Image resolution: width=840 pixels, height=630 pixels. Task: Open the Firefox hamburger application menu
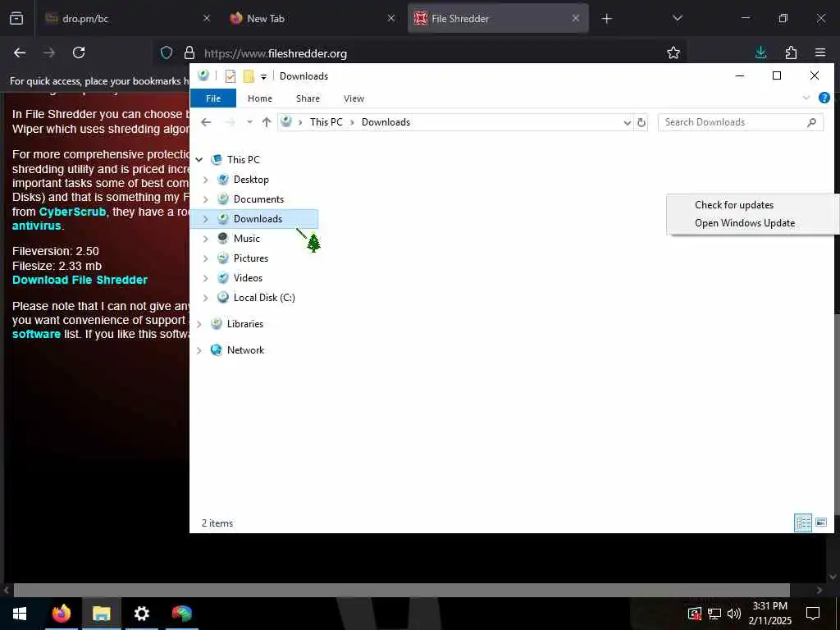point(820,52)
